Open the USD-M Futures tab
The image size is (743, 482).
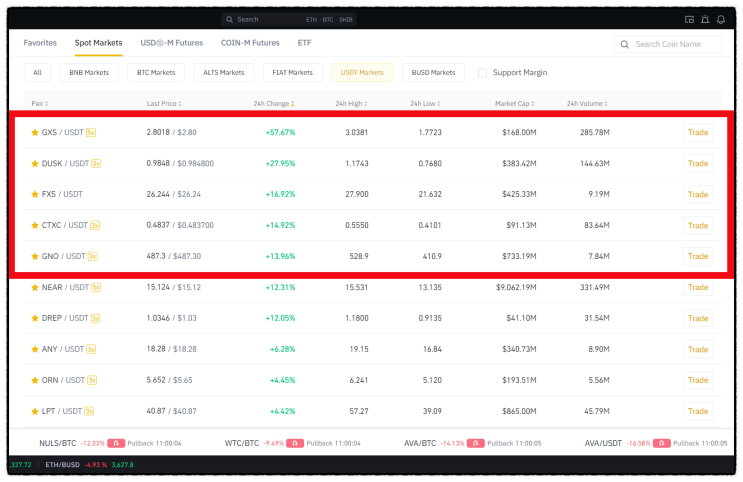click(172, 43)
